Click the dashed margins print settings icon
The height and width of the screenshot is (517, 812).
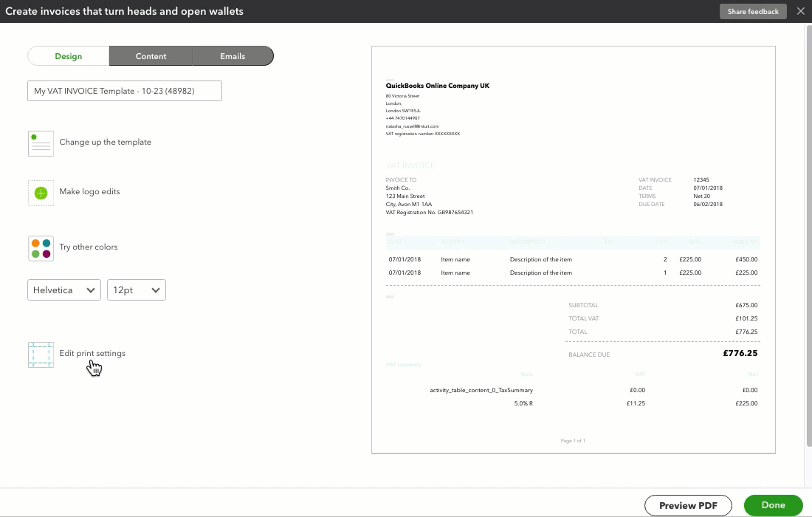[41, 355]
